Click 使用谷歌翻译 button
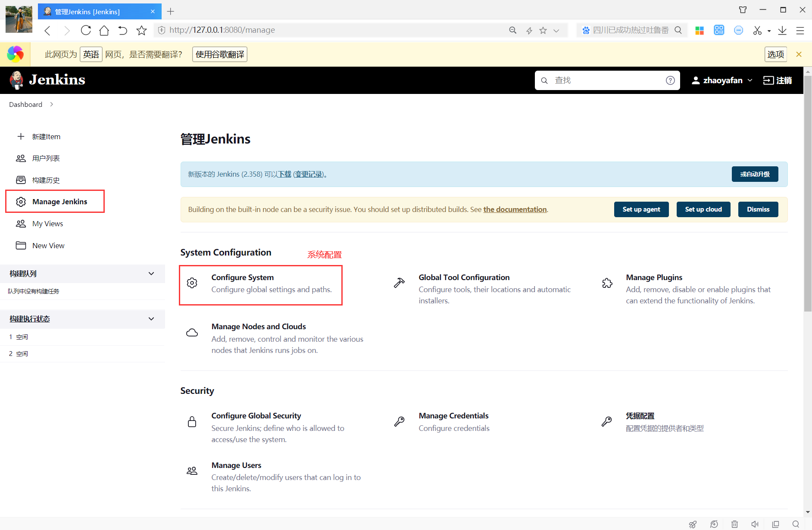The image size is (812, 530). click(220, 54)
